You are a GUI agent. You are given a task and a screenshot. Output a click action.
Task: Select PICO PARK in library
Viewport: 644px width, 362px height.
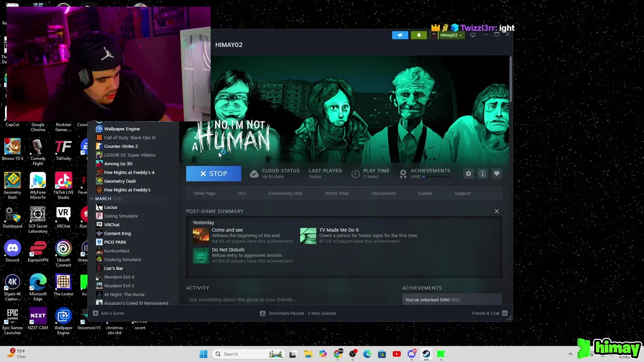(x=115, y=242)
